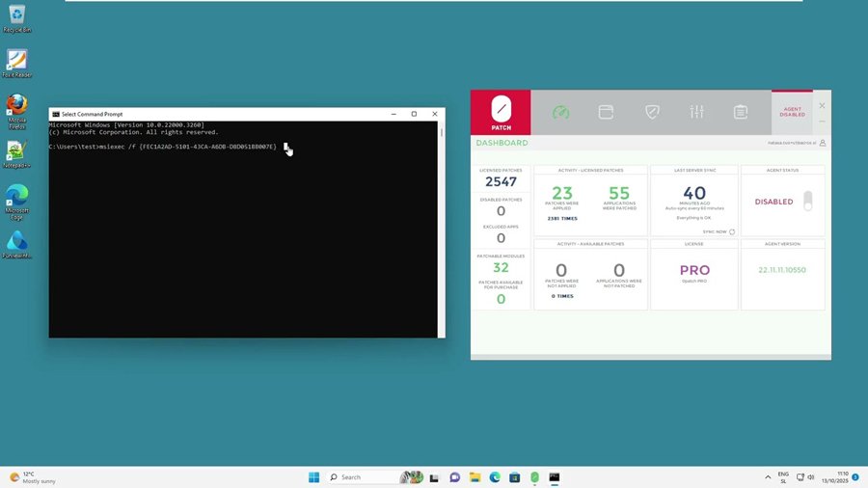The image size is (868, 488).
Task: Open Task View from the taskbar
Action: pos(435,477)
